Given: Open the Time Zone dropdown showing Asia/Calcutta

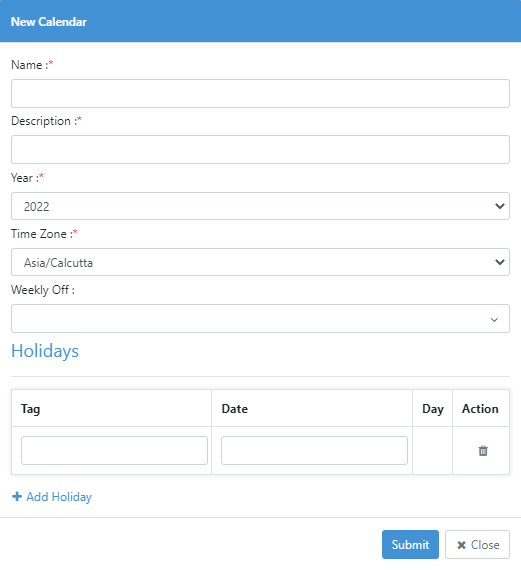Looking at the screenshot, I should point(260,262).
